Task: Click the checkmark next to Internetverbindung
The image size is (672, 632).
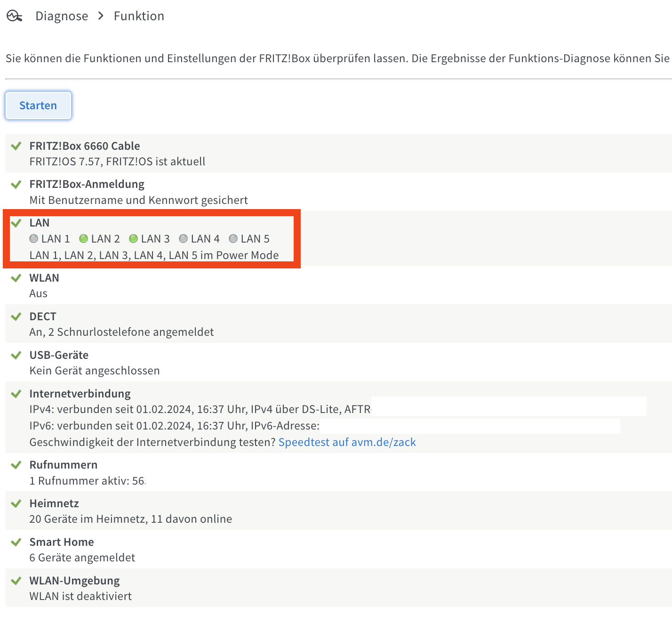Action: 16,394
